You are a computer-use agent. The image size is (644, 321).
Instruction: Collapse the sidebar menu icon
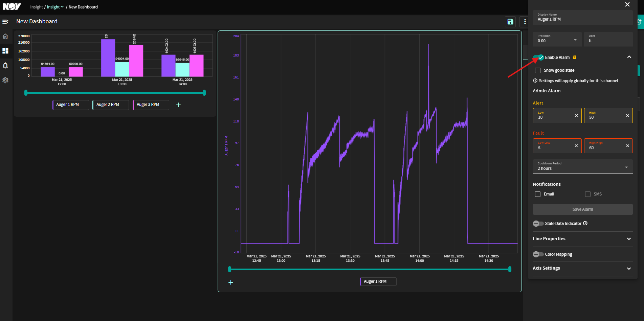[5, 22]
